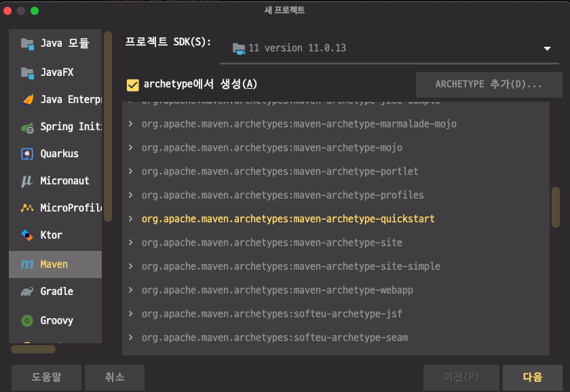Viewport: 570px width, 392px height.
Task: Select Quarkus project type
Action: pyautogui.click(x=55, y=154)
